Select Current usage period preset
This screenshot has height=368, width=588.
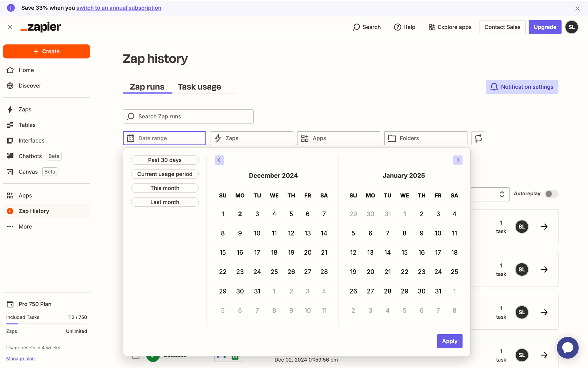point(165,174)
